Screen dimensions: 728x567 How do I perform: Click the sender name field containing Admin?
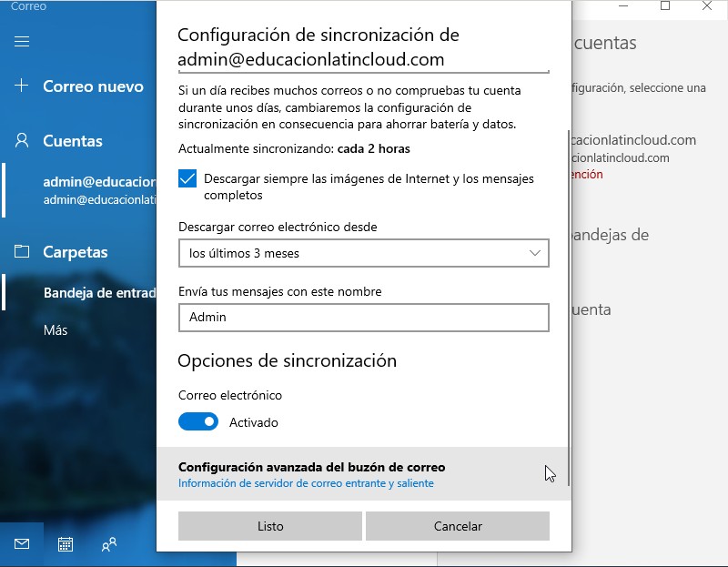(363, 318)
